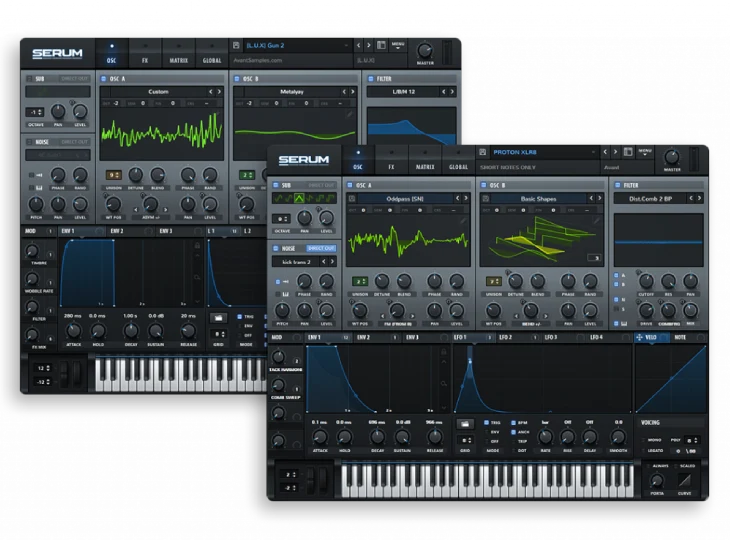This screenshot has width=730, height=540.
Task: Open MENU dropdown in front window
Action: click(x=645, y=152)
